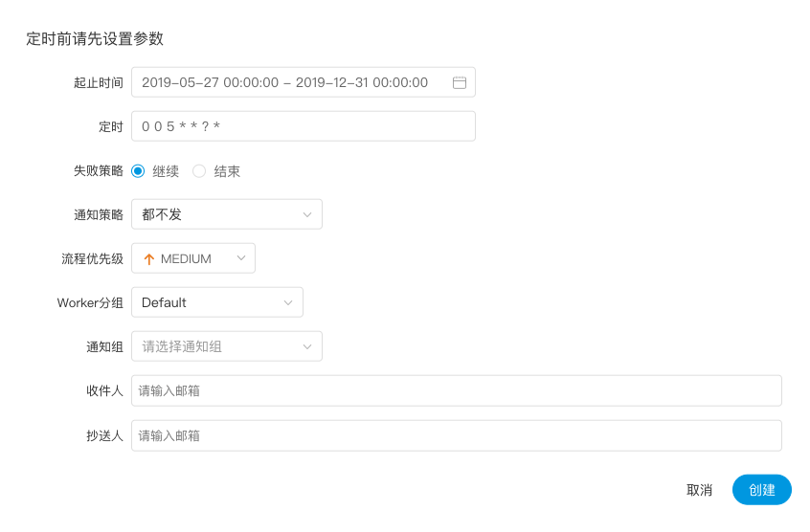This screenshot has height=532, width=810.
Task: Click the orange arrow priority icon
Action: [x=148, y=259]
